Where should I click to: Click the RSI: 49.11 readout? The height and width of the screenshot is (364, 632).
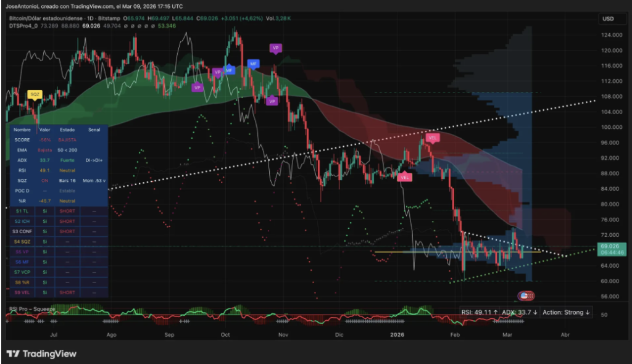(x=480, y=312)
